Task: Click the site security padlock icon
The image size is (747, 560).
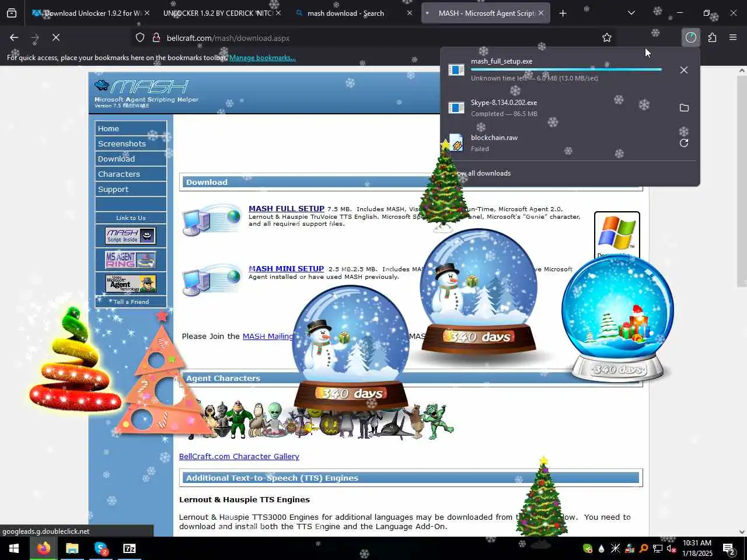Action: click(156, 38)
